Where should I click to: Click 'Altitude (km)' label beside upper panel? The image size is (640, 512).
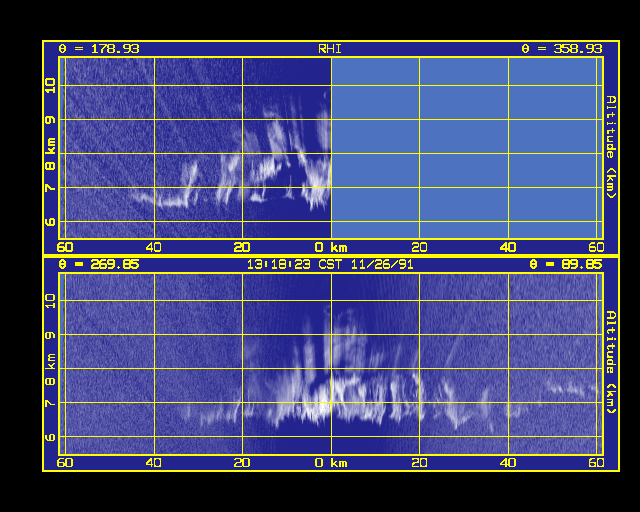point(611,147)
